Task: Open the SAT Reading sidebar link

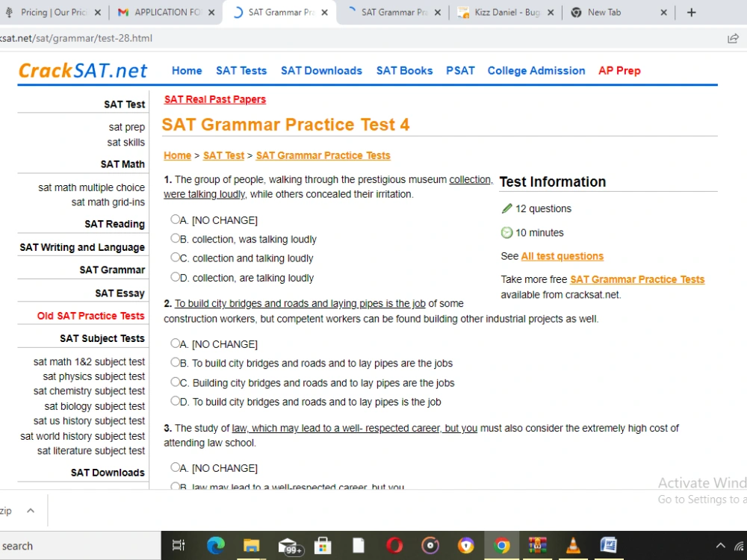Action: [x=114, y=224]
